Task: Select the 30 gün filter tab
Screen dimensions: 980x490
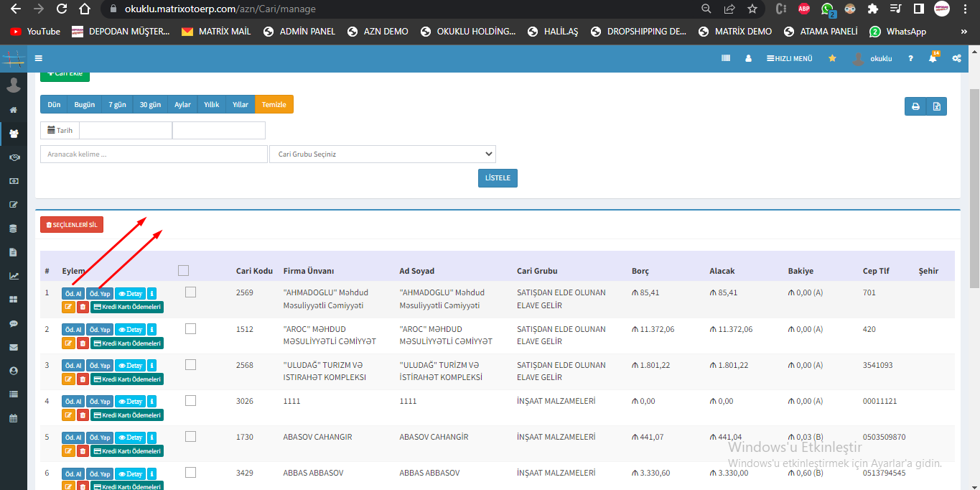Action: (150, 104)
